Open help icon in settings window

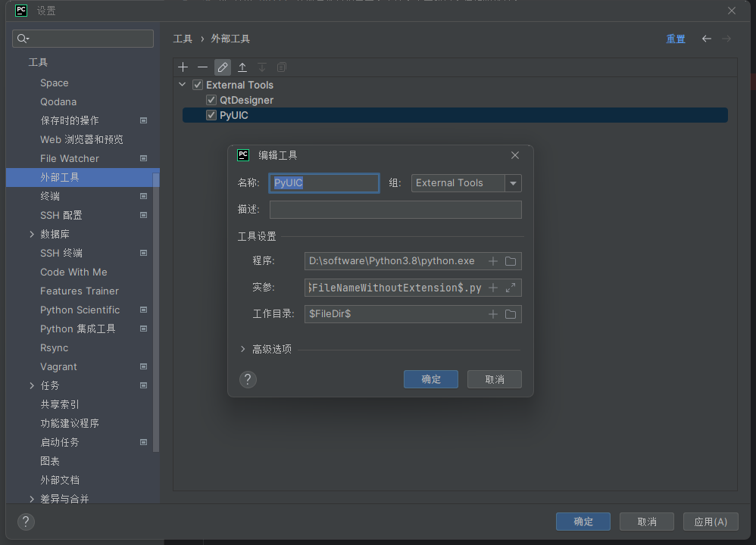[26, 522]
